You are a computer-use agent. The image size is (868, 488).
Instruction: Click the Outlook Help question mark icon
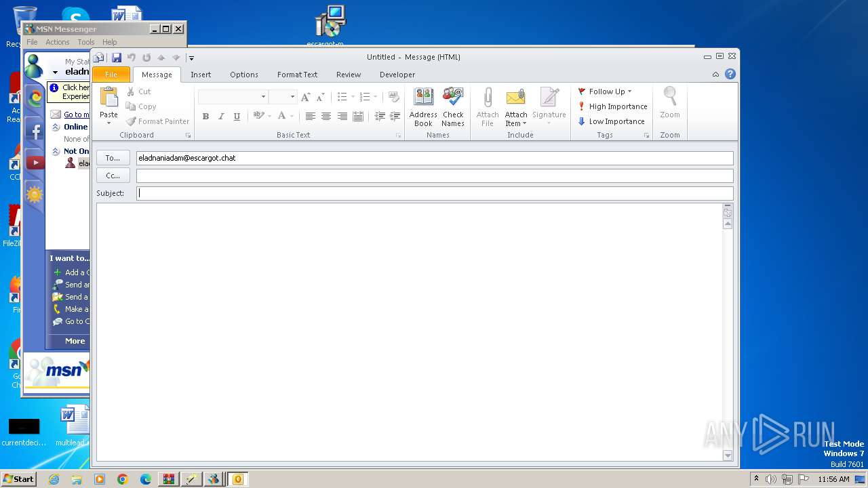[x=730, y=74]
